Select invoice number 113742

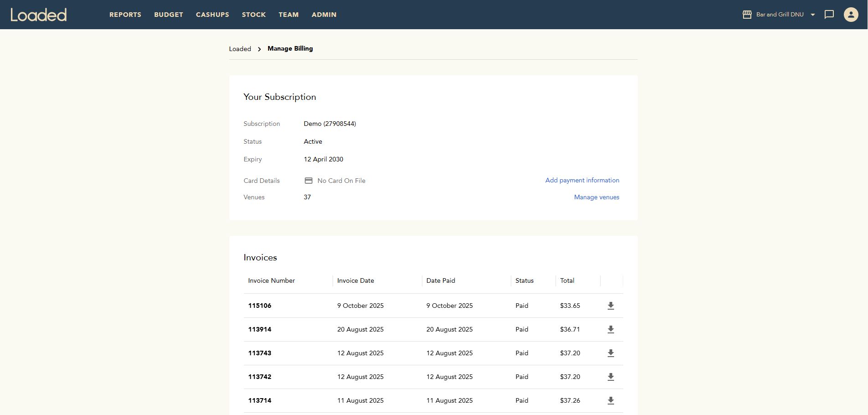coord(260,377)
